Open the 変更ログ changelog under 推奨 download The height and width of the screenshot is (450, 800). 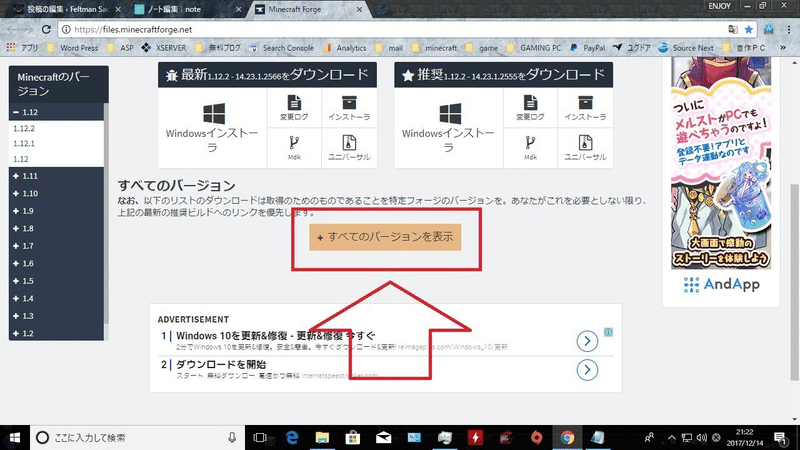pos(531,108)
